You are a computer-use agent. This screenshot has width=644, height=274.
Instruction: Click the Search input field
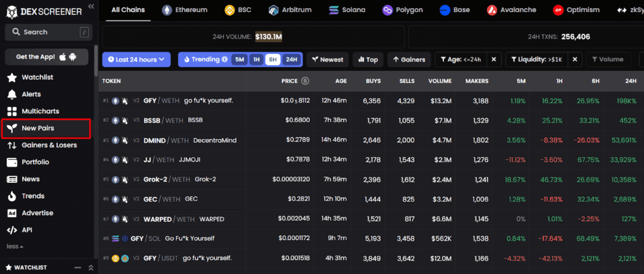[48, 32]
